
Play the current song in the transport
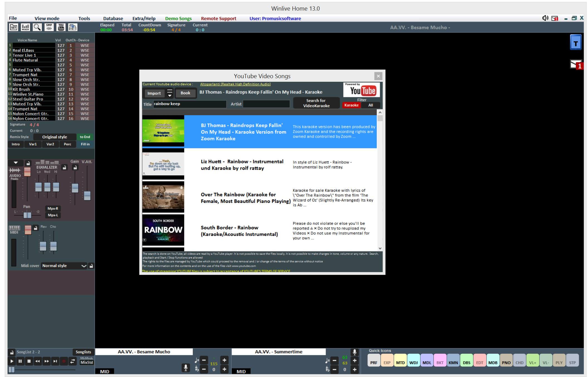12,361
